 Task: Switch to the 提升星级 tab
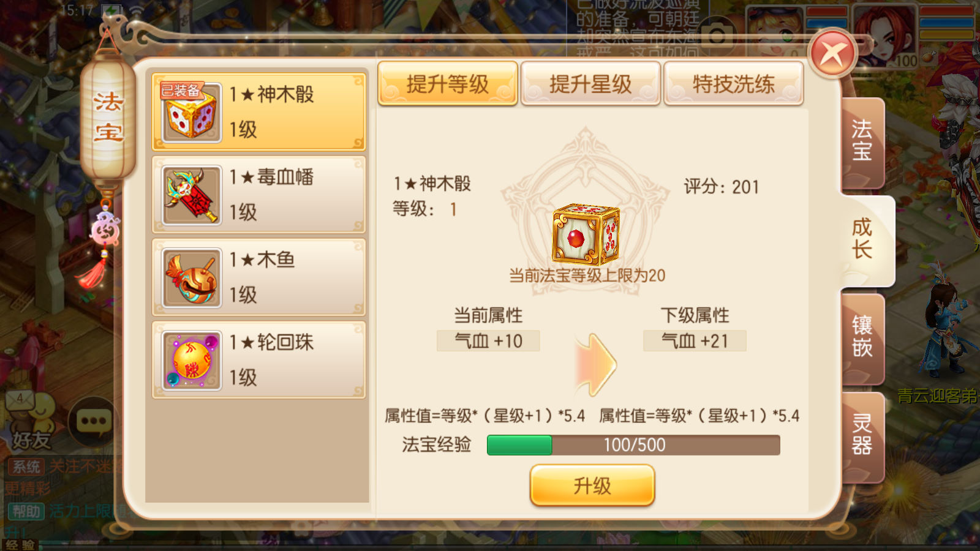[x=590, y=84]
